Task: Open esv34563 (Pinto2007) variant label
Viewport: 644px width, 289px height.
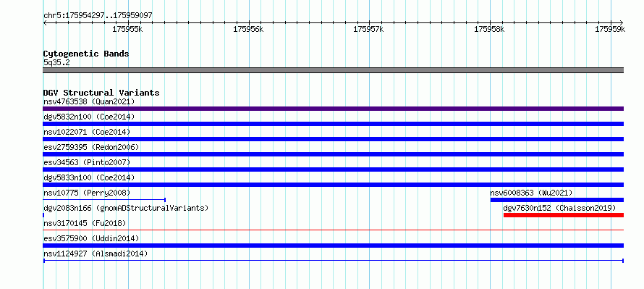Action: pos(87,162)
